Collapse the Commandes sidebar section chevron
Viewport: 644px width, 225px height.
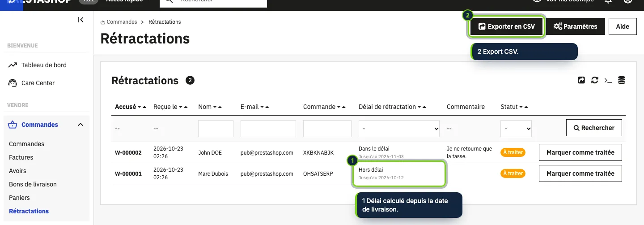(80, 125)
